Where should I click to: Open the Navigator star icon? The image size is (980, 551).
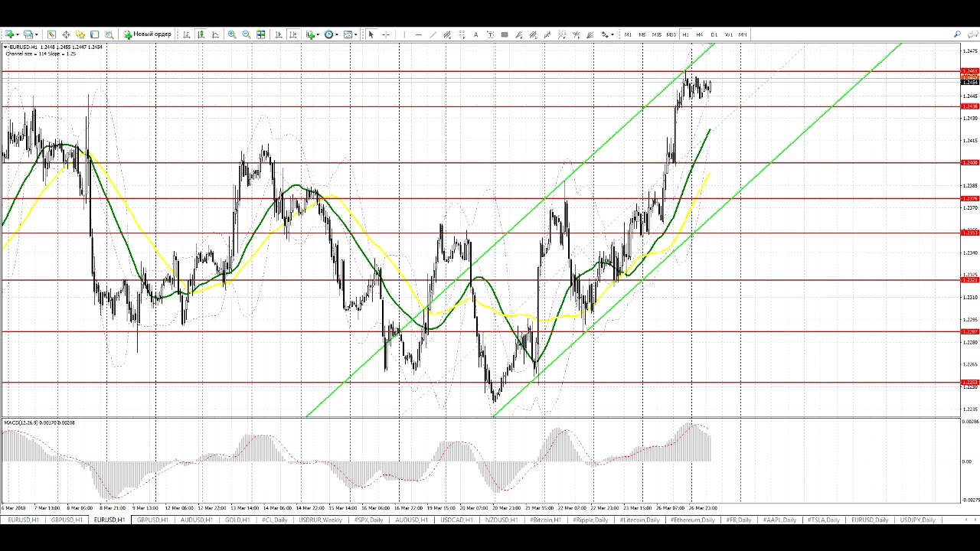click(x=80, y=34)
